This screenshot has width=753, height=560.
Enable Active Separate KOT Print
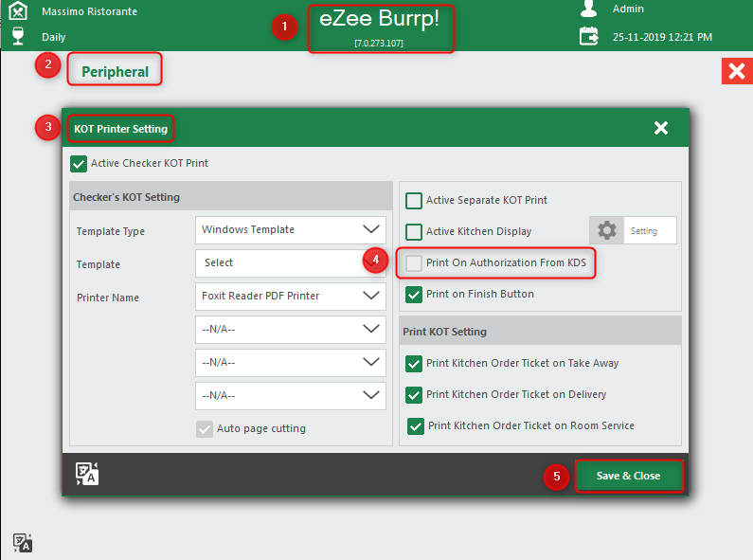pyautogui.click(x=414, y=200)
